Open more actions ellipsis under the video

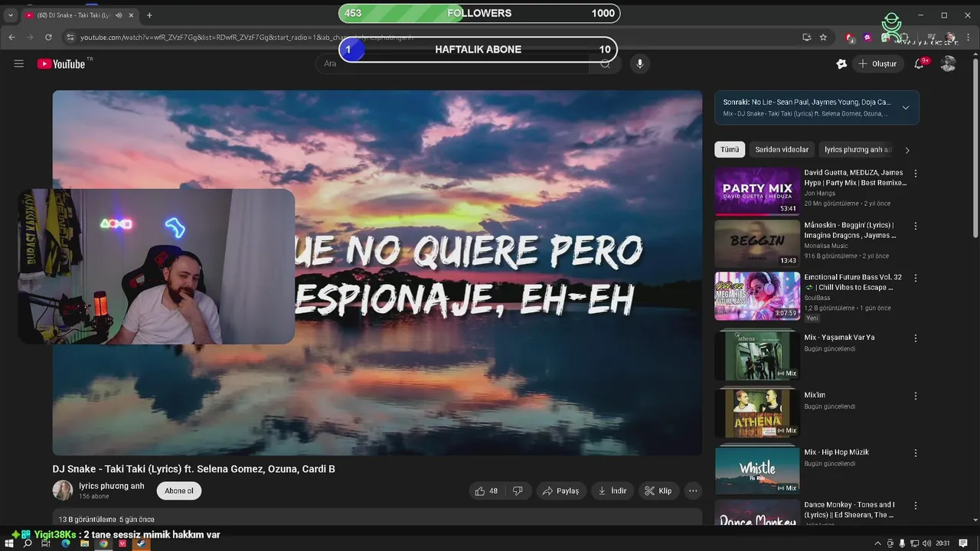pos(693,491)
